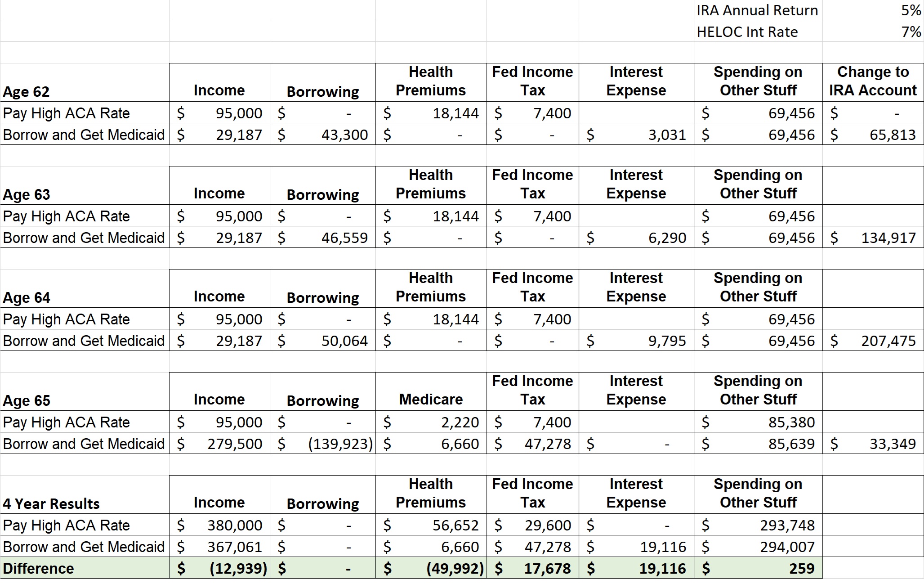Screen dimensions: 924x584
Task: Click the Borrowing header in Age 63 table
Action: point(322,194)
